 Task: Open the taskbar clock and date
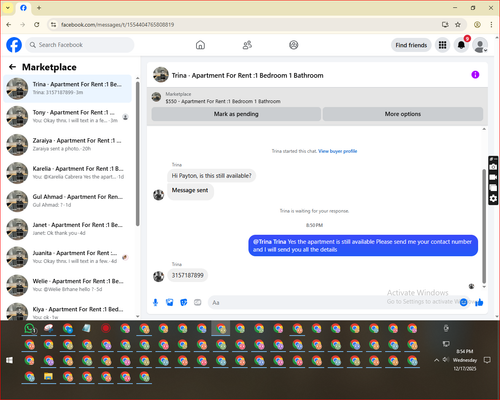coord(465,360)
